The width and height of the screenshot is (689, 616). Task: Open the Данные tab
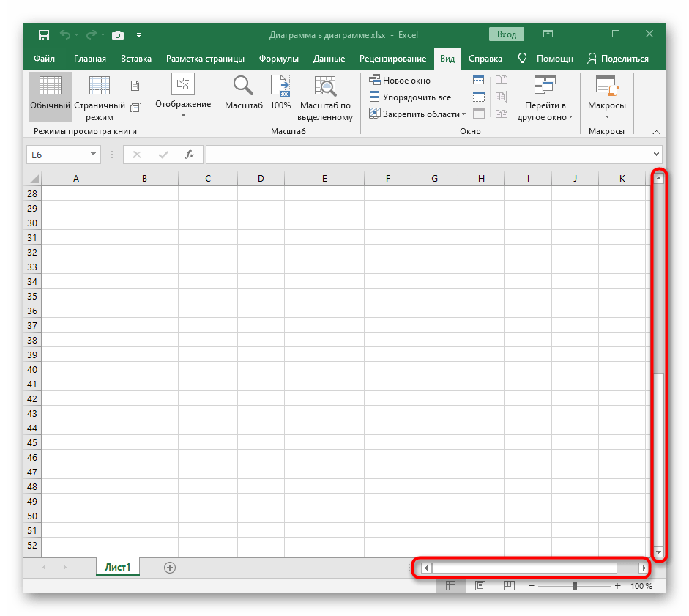pos(329,59)
